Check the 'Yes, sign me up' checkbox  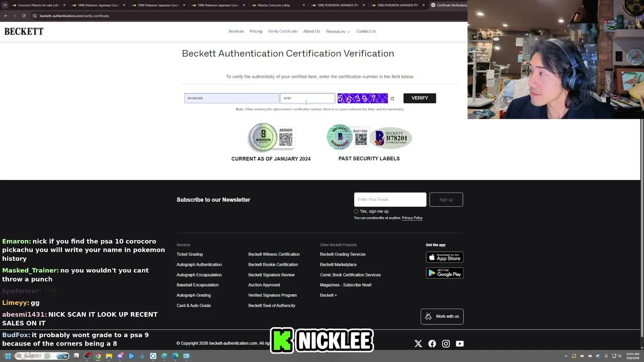[356, 212]
